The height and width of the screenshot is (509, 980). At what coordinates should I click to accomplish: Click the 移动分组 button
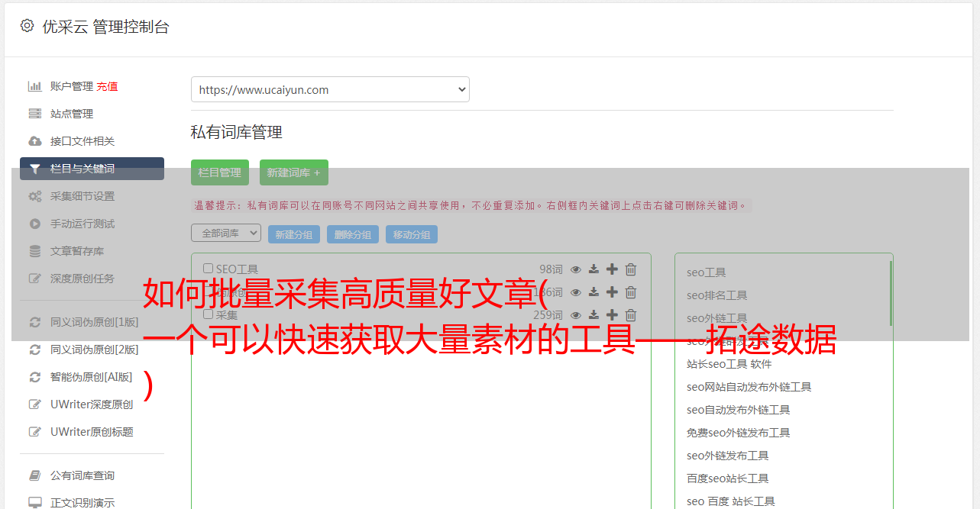coord(412,234)
